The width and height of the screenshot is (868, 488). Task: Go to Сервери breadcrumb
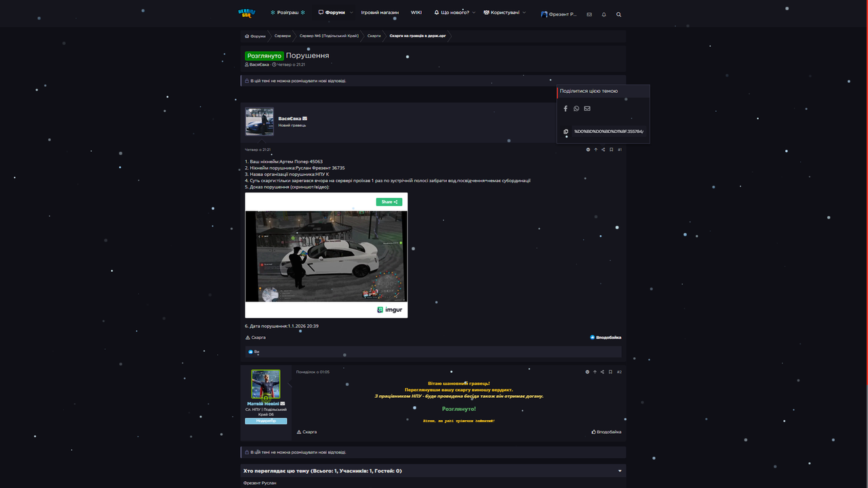(283, 36)
